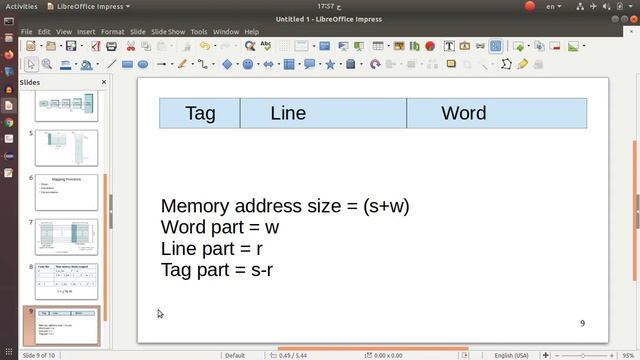
Task: Toggle Edit Points mode icon
Action: point(506,64)
